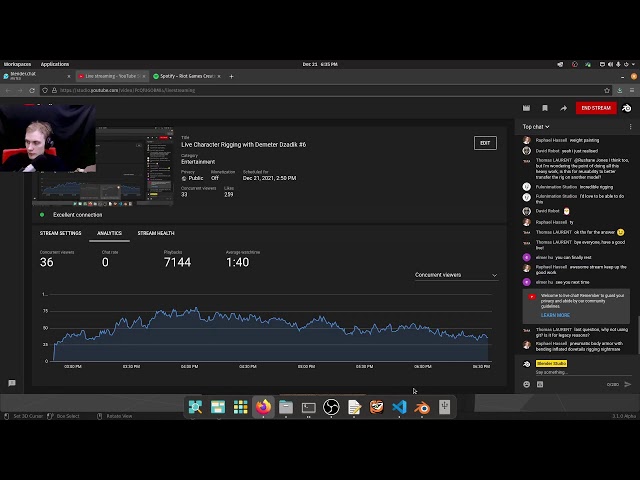Viewport: 640px width, 480px height.
Task: Click the bookmark highlight icon
Action: [545, 108]
